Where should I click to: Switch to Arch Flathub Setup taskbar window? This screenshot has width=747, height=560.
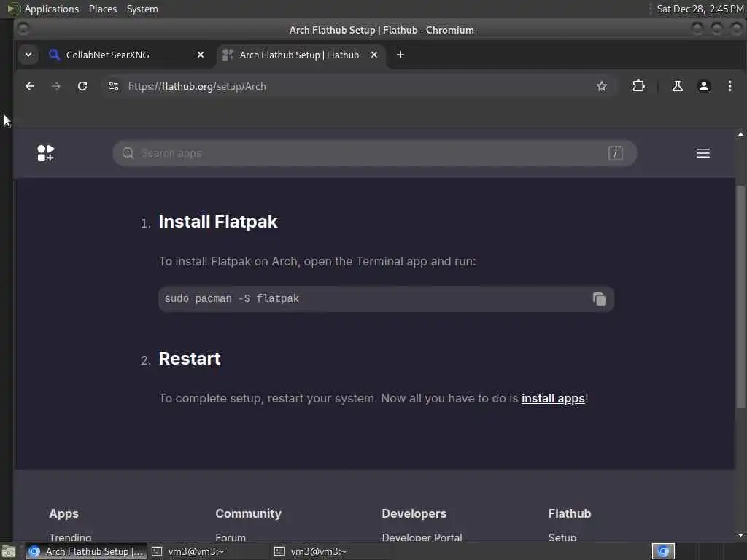pyautogui.click(x=86, y=551)
